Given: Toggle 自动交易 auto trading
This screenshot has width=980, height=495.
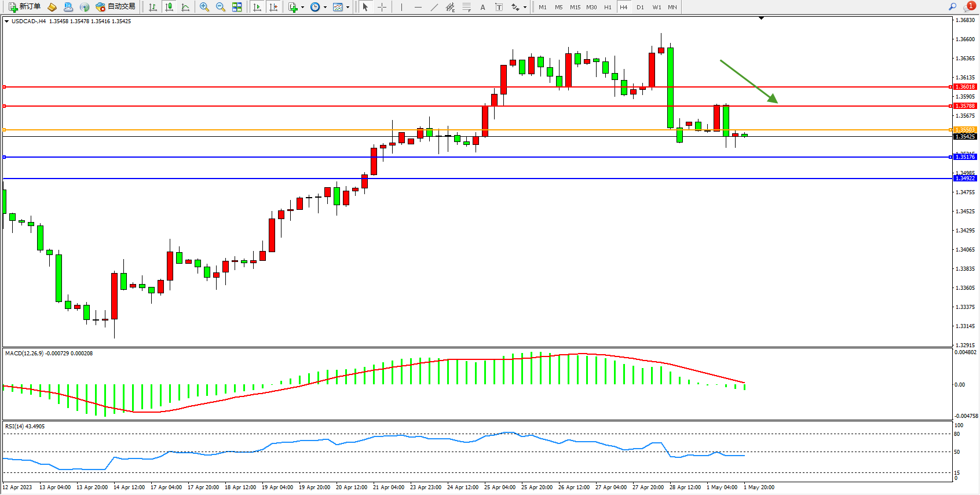Looking at the screenshot, I should 115,7.
